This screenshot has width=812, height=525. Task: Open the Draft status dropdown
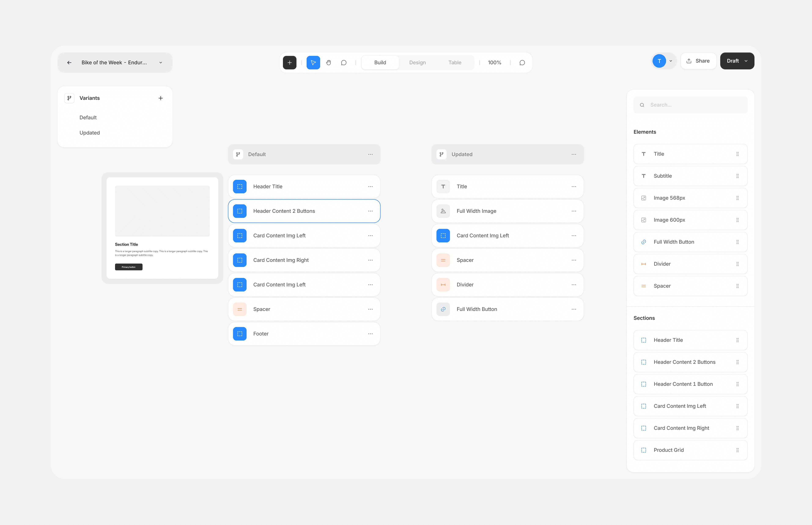(x=737, y=61)
